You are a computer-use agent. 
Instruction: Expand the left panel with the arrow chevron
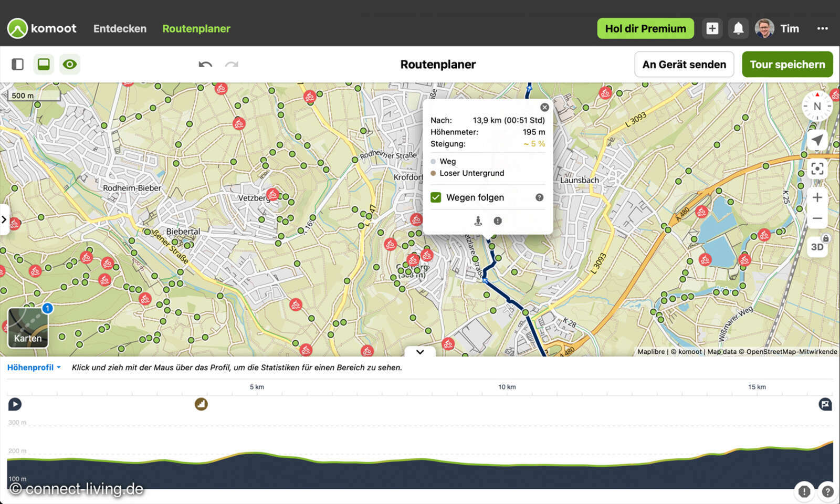(4, 219)
